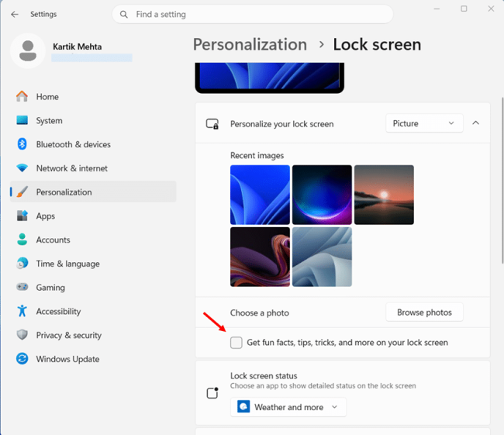The image size is (504, 435).
Task: Close the Settings window
Action: coord(491,9)
